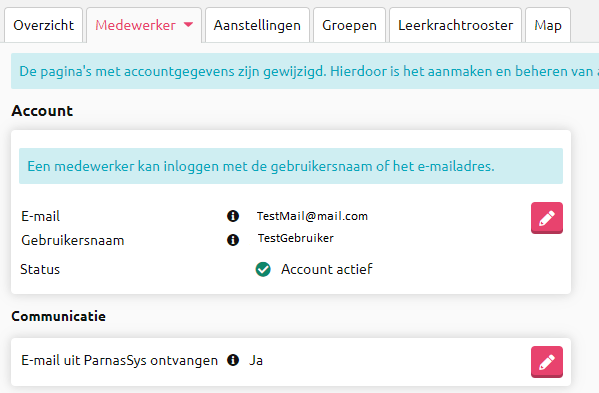599x393 pixels.
Task: Click the Account section heading
Action: (x=42, y=111)
